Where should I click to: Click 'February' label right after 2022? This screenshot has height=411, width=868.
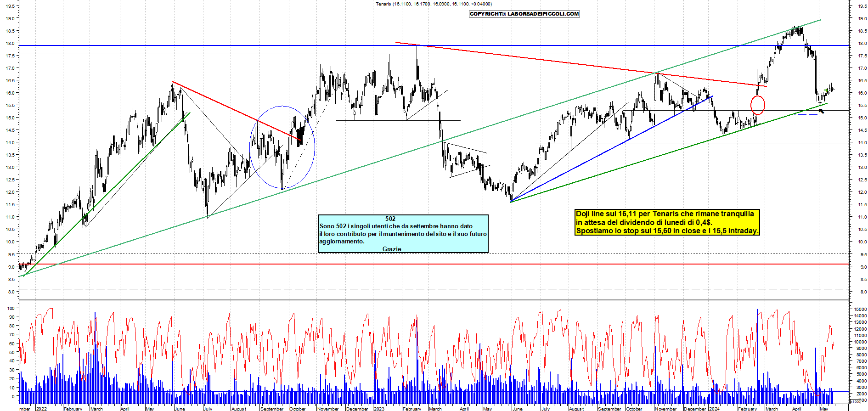73,408
